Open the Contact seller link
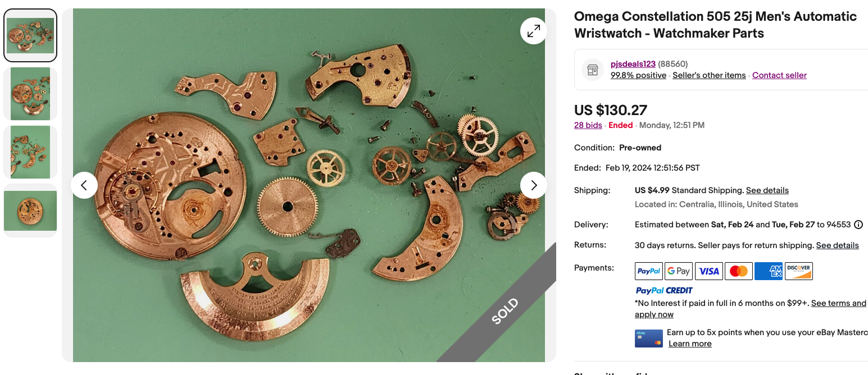Screen dimensions: 868x375 (779, 75)
